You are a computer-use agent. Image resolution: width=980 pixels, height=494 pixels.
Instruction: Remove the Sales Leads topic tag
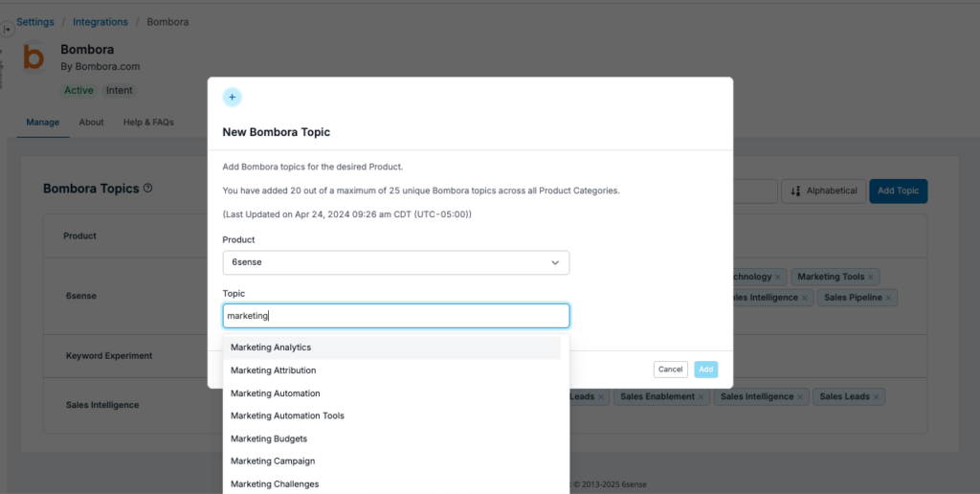tap(877, 396)
